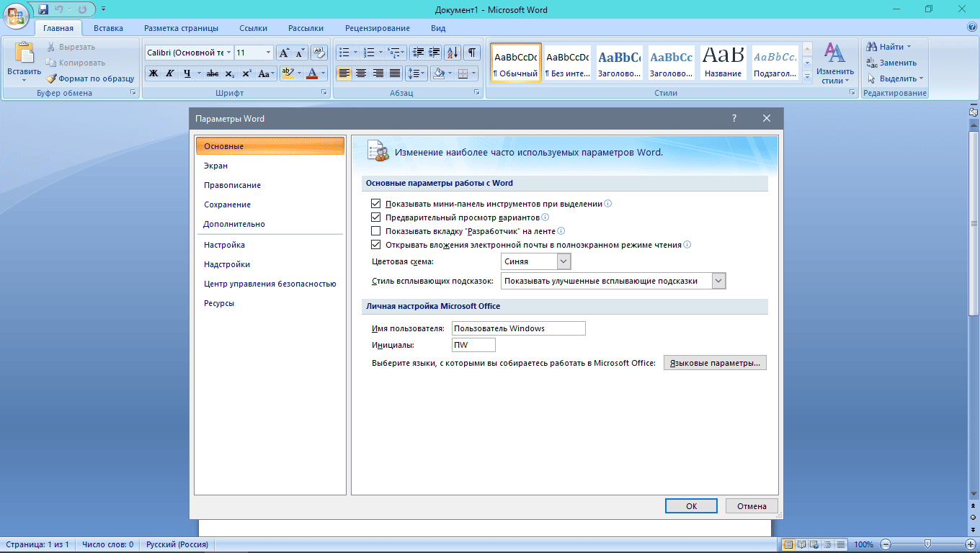The image size is (980, 553).
Task: Switch to outline view in status bar
Action: point(826,545)
